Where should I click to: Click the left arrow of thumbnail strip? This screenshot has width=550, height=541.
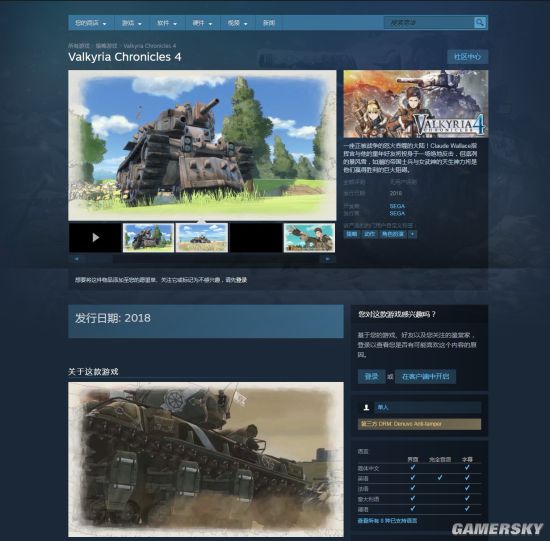[x=76, y=259]
